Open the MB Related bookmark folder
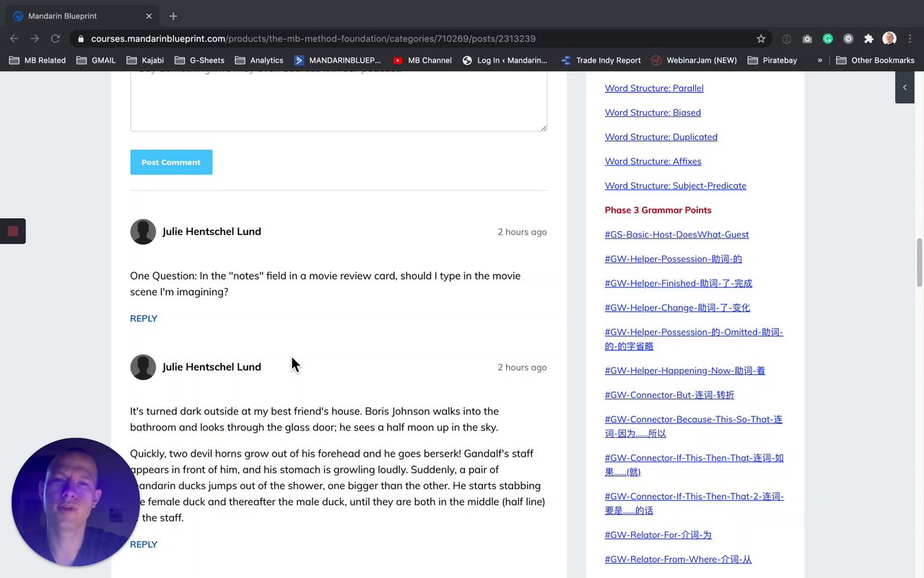Screen dimensions: 924x578 tap(38, 60)
